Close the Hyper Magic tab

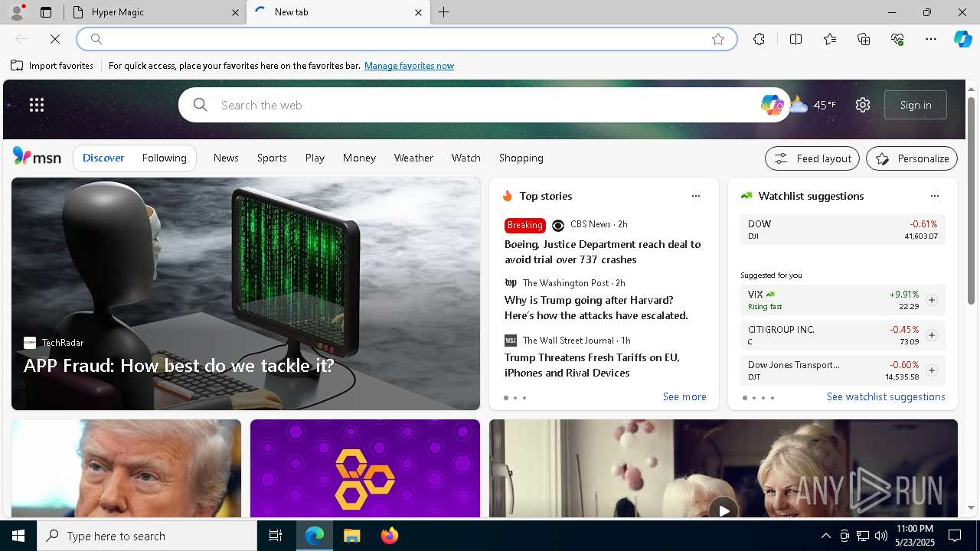coord(235,12)
